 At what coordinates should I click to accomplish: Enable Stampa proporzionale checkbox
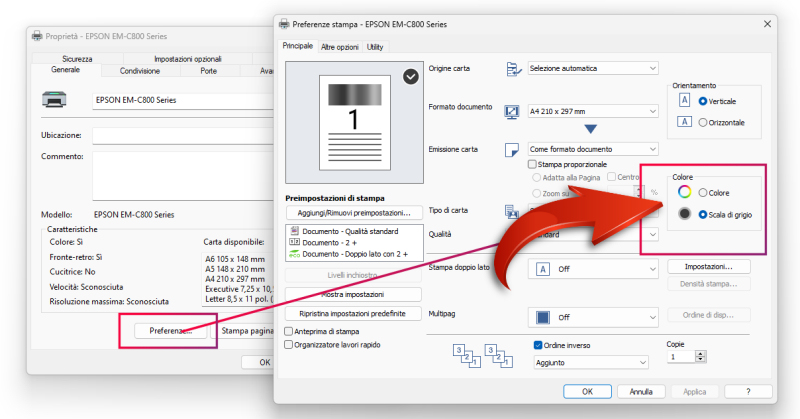(532, 164)
